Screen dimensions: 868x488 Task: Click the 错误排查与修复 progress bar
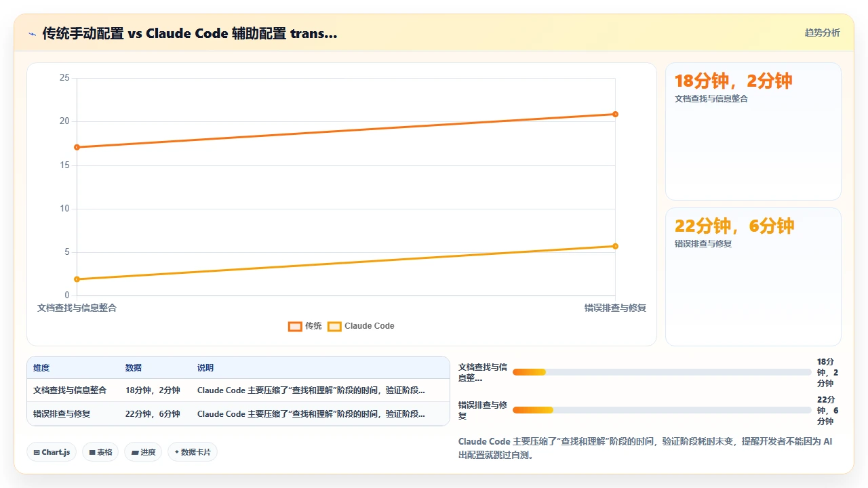click(662, 410)
